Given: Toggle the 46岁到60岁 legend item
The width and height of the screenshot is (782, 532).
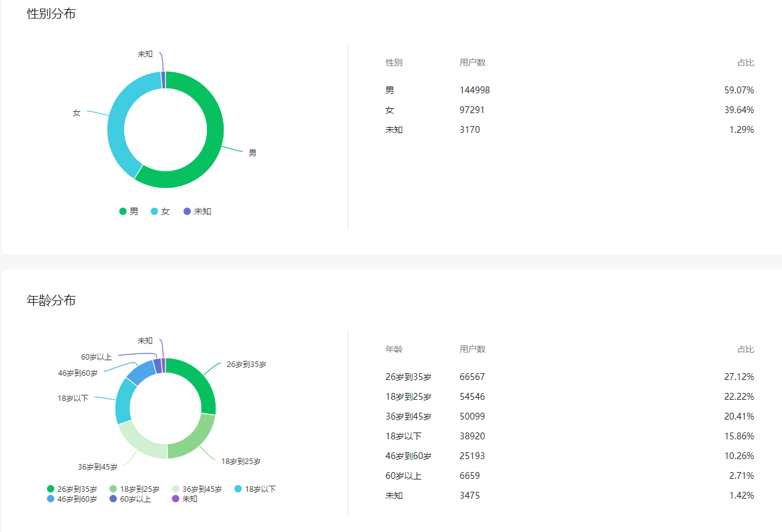Looking at the screenshot, I should pos(72,499).
